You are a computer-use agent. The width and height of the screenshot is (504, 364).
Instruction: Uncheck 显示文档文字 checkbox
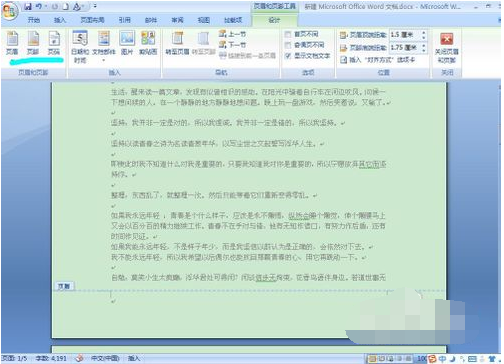[288, 56]
